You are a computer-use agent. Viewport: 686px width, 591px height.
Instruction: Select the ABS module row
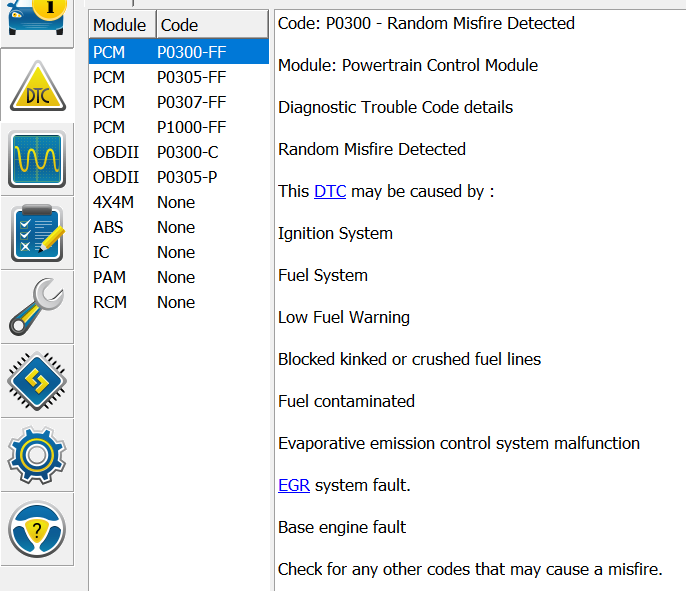178,227
